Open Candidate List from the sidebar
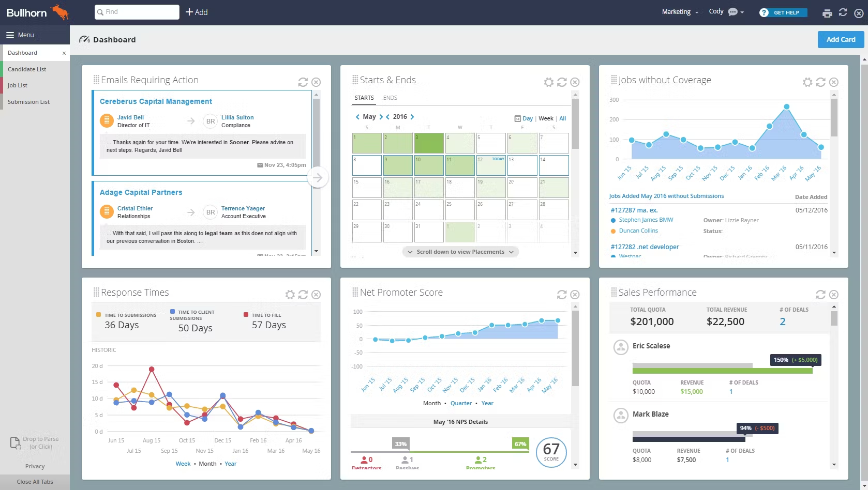 28,69
